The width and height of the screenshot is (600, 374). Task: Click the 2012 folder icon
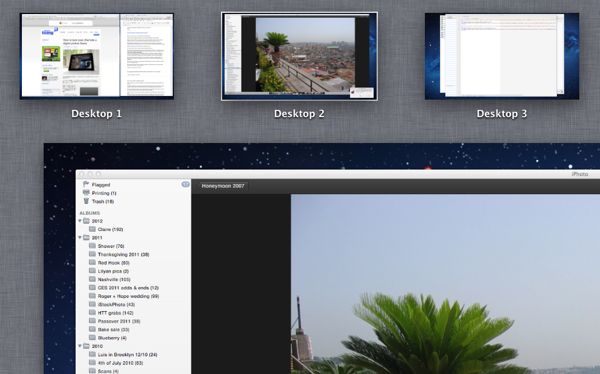click(x=86, y=221)
